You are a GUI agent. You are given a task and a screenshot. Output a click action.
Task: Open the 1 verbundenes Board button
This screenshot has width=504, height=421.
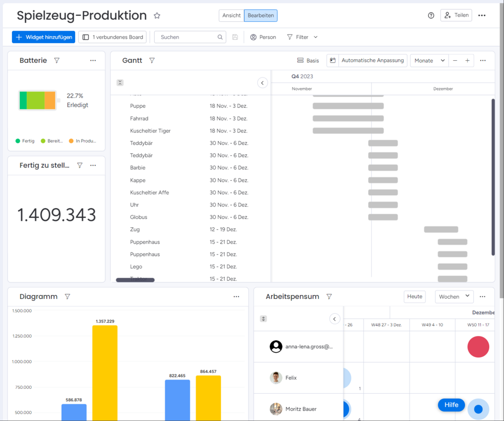pos(113,37)
